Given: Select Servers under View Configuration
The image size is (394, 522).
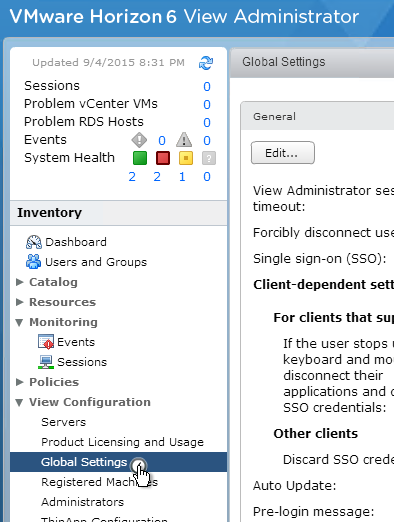Looking at the screenshot, I should tap(63, 422).
